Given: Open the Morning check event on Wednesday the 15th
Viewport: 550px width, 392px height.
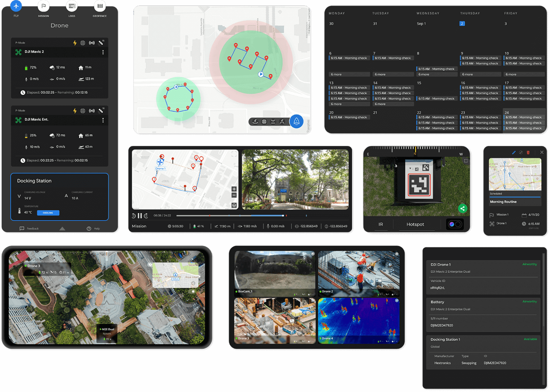Looking at the screenshot, I should 437,99.
